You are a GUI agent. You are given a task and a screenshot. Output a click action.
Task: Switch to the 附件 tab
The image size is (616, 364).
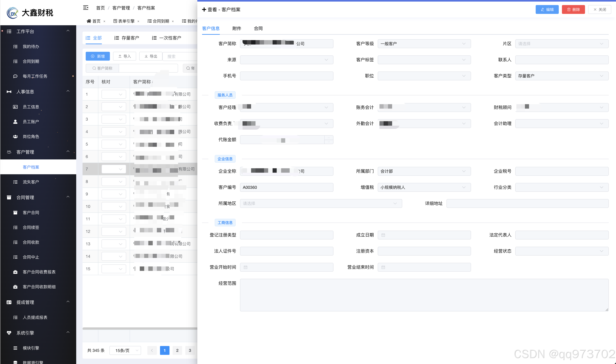(x=237, y=28)
